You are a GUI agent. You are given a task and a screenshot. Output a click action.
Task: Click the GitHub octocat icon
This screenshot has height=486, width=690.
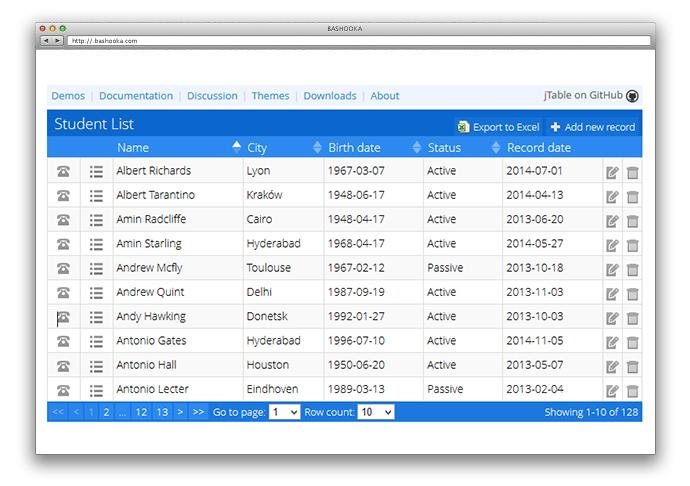[x=632, y=96]
